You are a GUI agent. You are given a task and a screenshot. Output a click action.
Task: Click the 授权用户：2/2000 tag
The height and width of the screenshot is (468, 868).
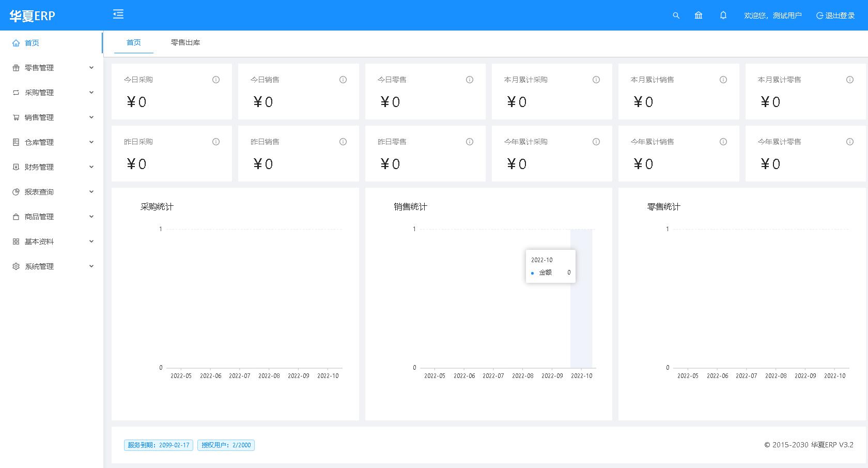(226, 445)
